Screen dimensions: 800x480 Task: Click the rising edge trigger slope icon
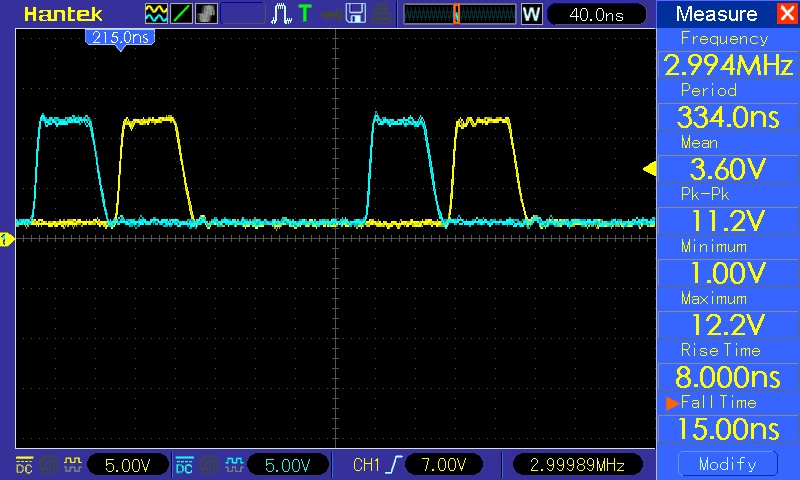394,465
